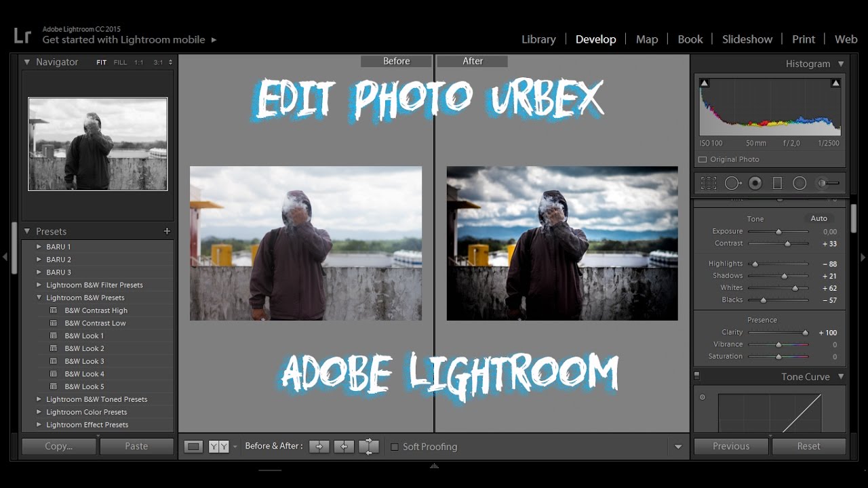This screenshot has width=868, height=488.
Task: Expand the BARU 1 preset folder
Action: click(x=39, y=247)
